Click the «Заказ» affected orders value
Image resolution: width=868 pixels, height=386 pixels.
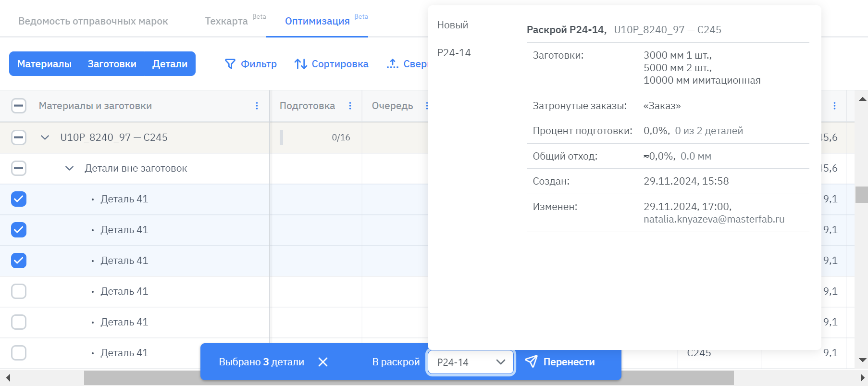click(662, 106)
